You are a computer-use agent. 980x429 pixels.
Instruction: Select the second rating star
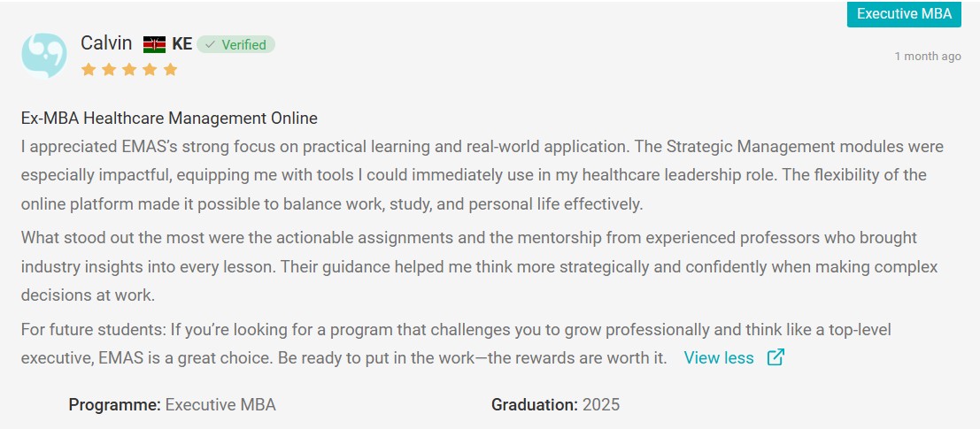109,69
